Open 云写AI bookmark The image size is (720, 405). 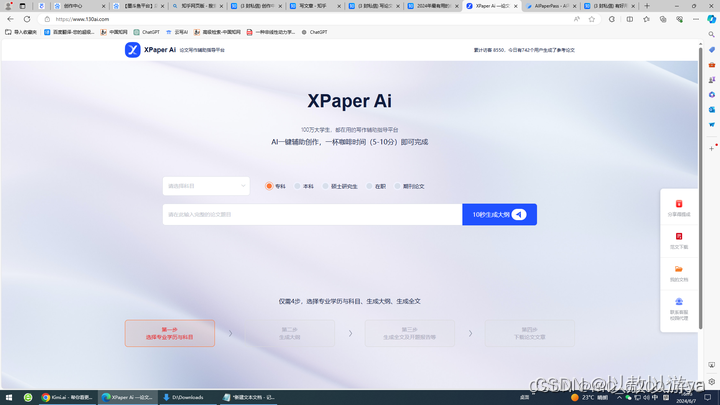click(177, 32)
